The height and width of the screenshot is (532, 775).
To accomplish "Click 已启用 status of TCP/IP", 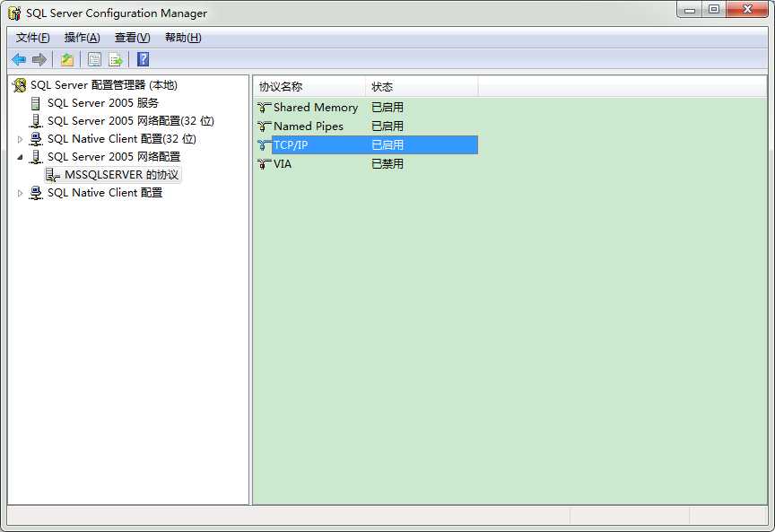I will point(387,144).
